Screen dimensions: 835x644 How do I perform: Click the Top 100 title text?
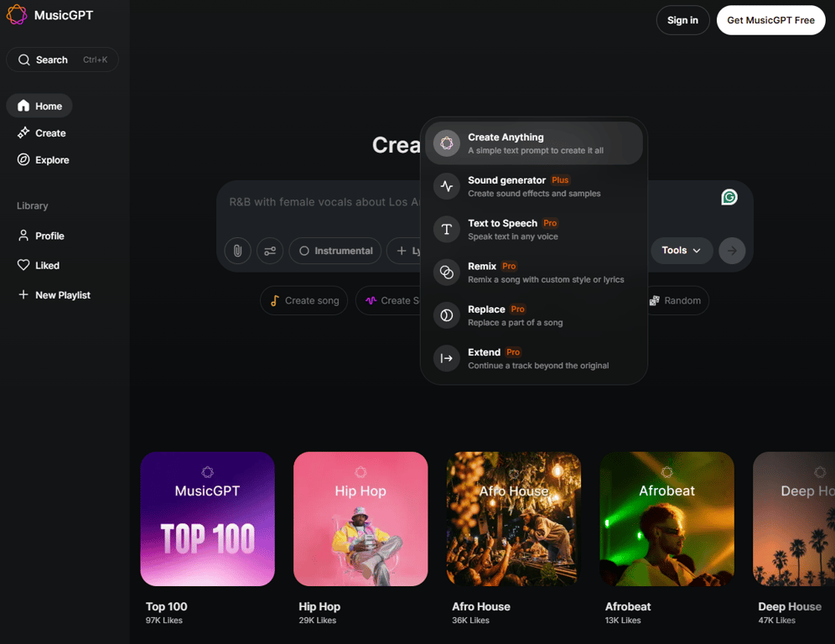[166, 606]
